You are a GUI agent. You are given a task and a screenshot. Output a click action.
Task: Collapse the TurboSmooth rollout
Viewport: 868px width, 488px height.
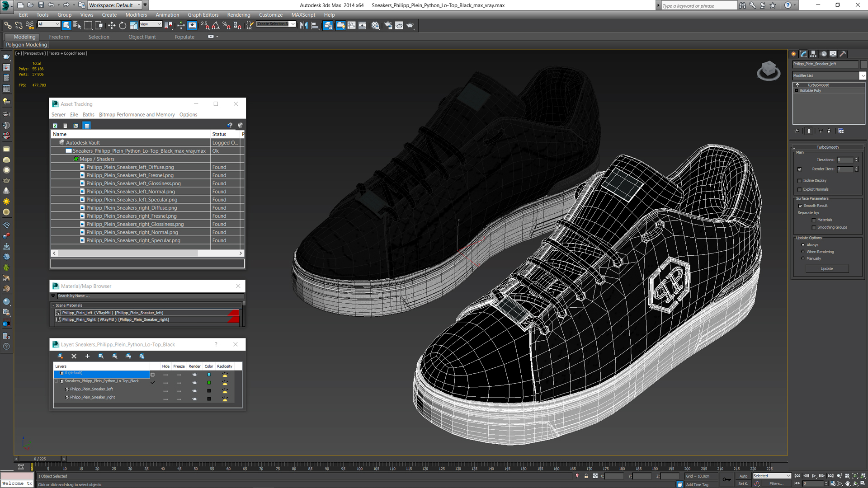click(x=827, y=147)
